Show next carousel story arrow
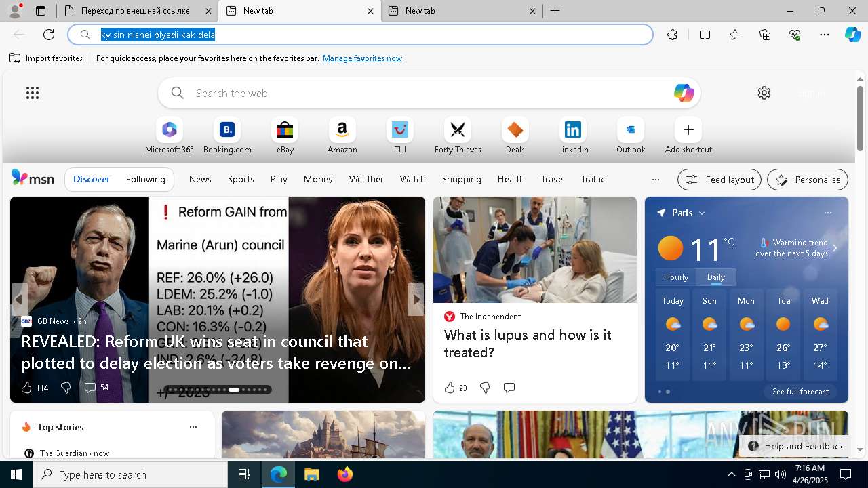This screenshot has width=868, height=488. tap(416, 300)
